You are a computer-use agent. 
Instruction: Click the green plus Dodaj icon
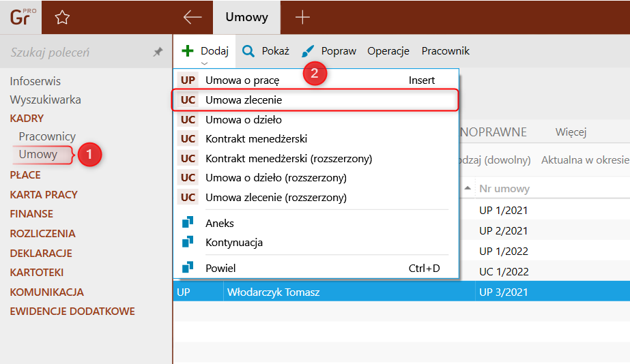pos(188,51)
